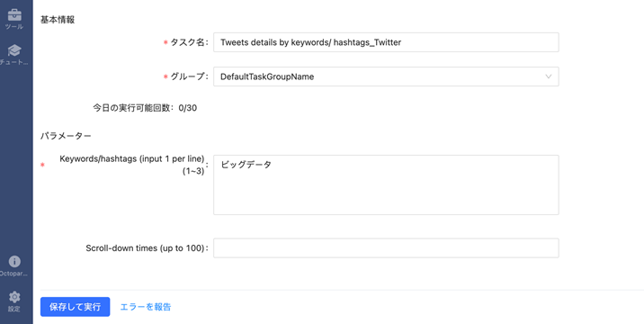Click the 保存して実行 button
Screen dimensions: 644x324
76,307
